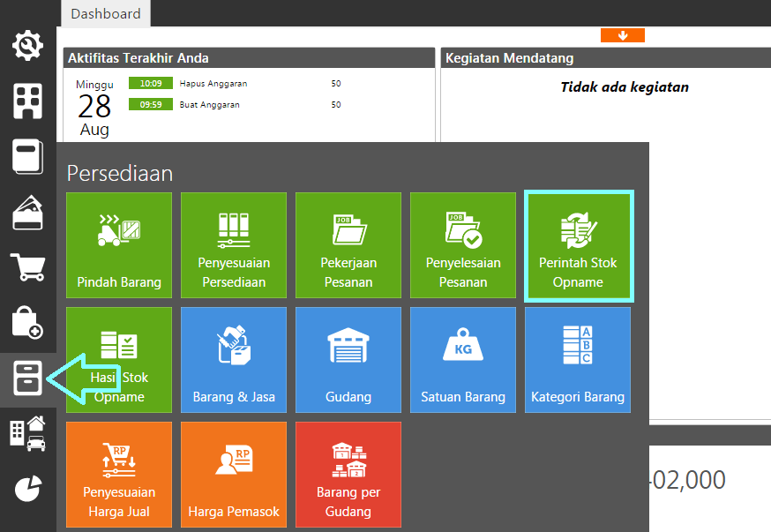Open the Barang per Gudang tile
The height and width of the screenshot is (532, 771).
(x=348, y=475)
